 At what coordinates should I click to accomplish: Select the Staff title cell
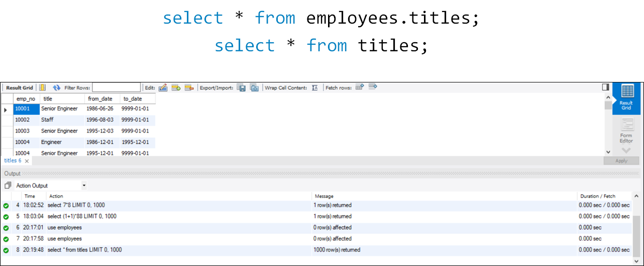click(x=62, y=120)
